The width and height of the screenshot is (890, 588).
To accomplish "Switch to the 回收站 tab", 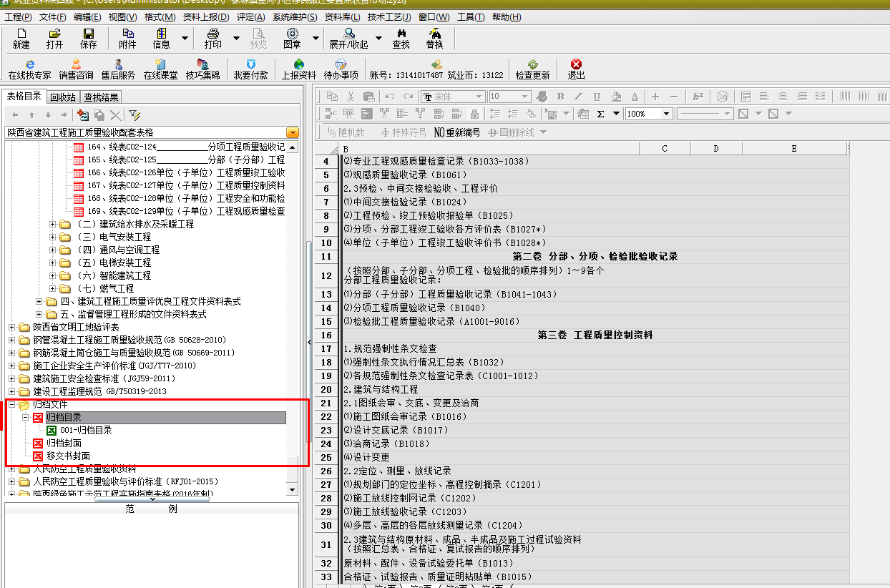I will (63, 97).
